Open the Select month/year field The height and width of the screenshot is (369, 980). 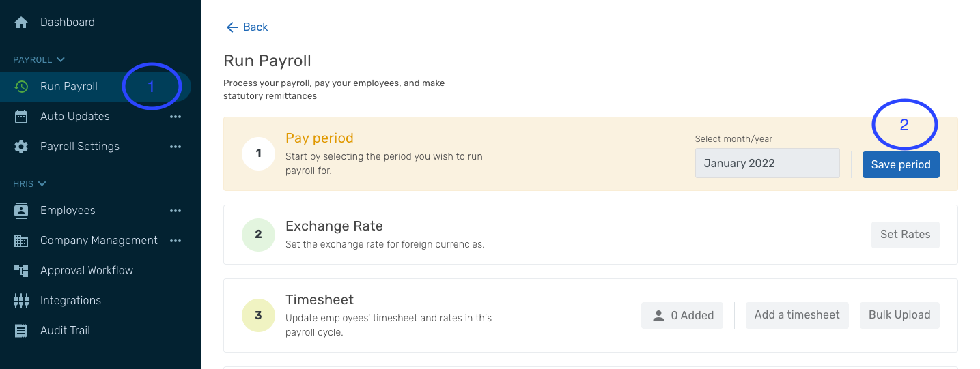[767, 164]
